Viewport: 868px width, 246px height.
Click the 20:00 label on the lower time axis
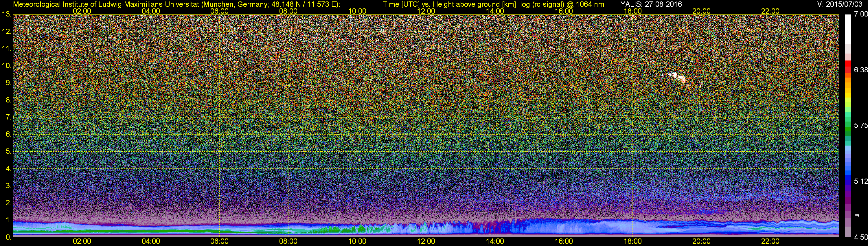(x=702, y=242)
